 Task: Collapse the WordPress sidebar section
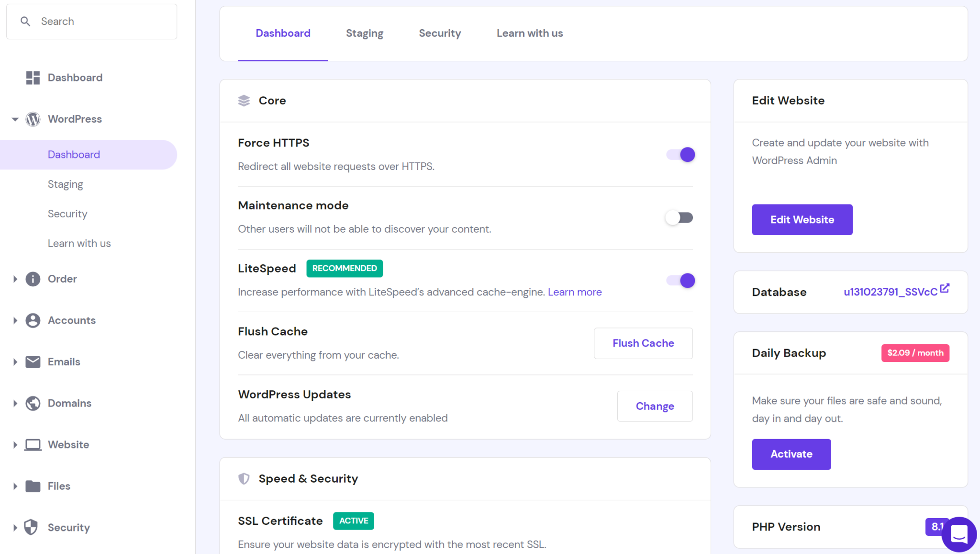[15, 119]
